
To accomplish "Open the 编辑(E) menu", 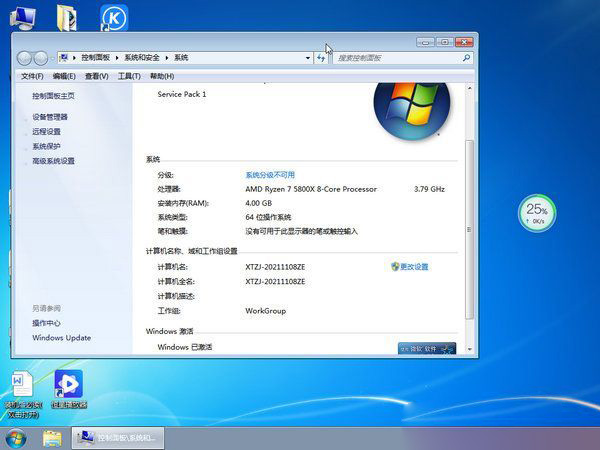I will (64, 76).
